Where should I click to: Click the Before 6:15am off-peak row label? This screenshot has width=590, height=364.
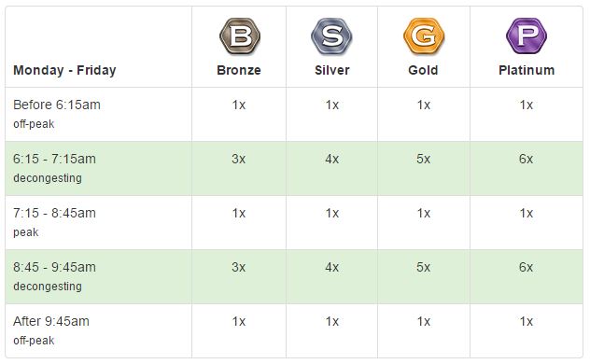(x=57, y=114)
